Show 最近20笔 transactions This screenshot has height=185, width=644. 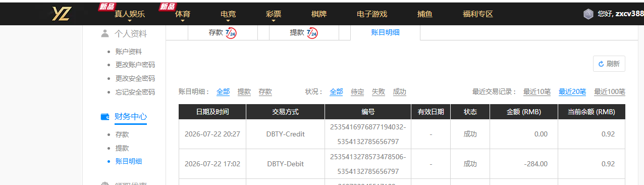coord(572,91)
